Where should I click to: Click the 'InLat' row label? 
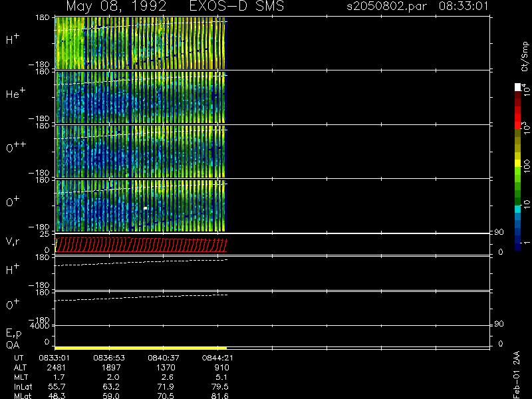(23, 387)
